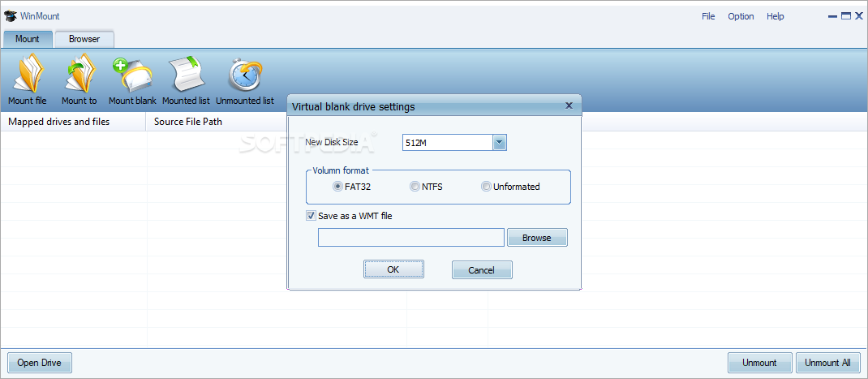Click the Mapped drives and files column header

(x=74, y=122)
